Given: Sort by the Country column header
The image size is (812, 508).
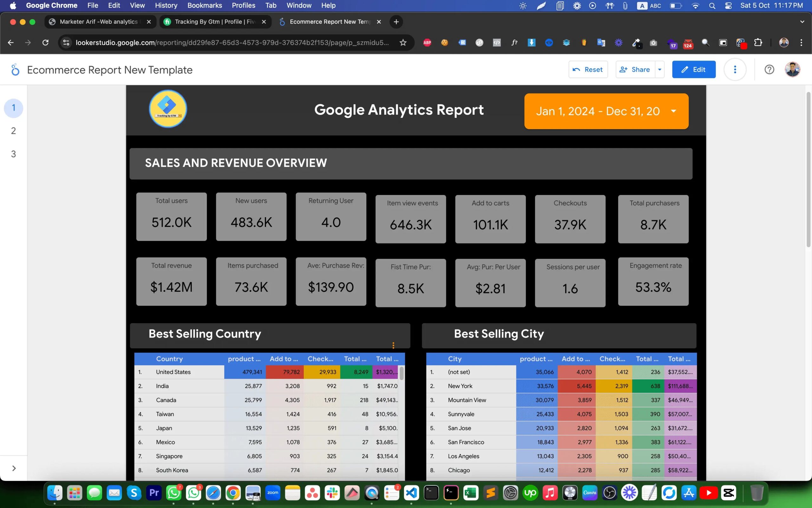Looking at the screenshot, I should coord(169,359).
